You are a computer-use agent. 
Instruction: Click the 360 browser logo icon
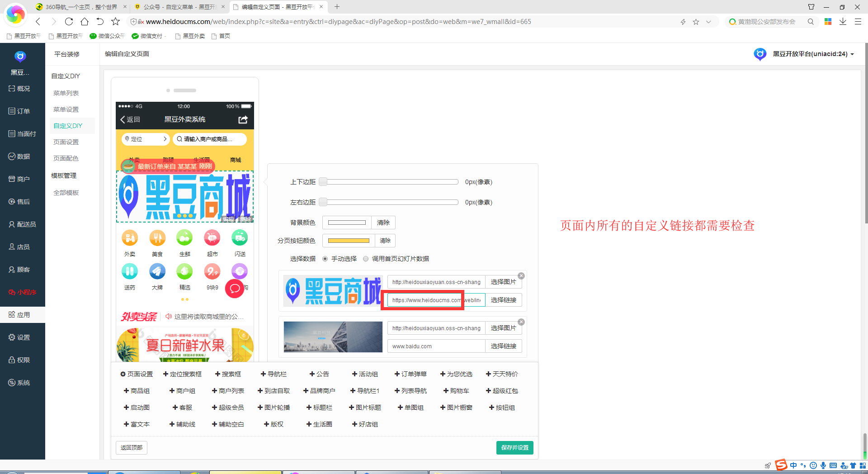[15, 14]
